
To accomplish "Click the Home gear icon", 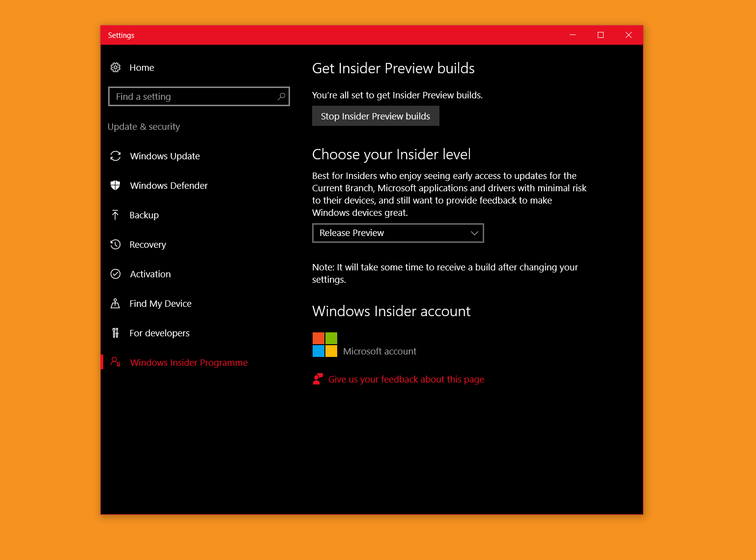I will pyautogui.click(x=116, y=67).
